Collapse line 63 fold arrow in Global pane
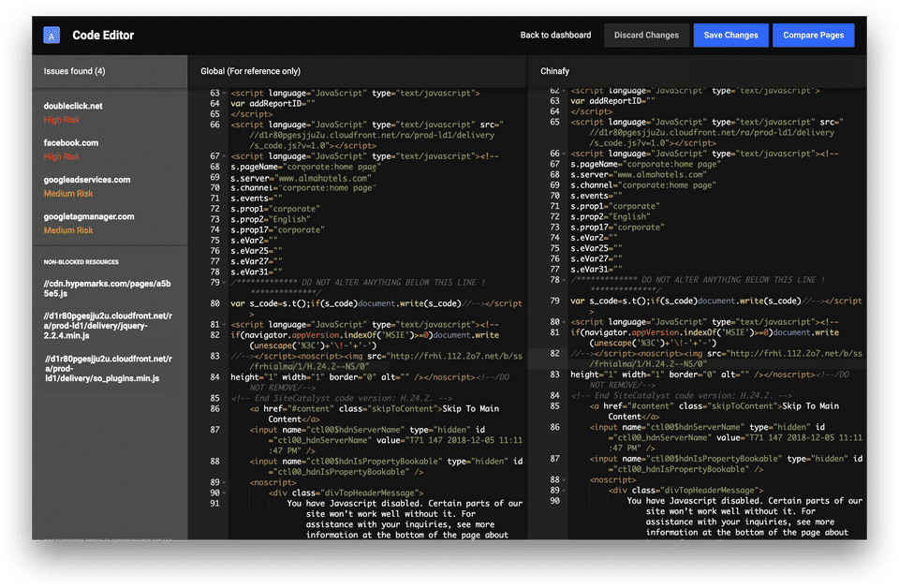The image size is (899, 588). [x=225, y=94]
